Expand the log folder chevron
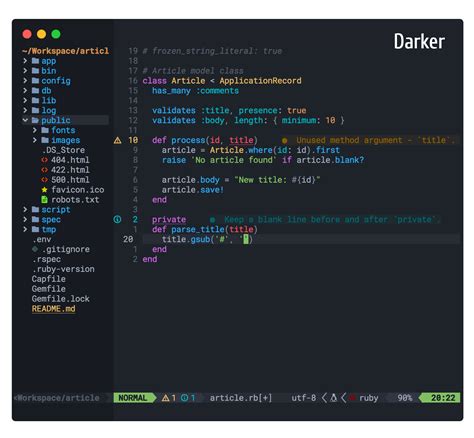The width and height of the screenshot is (474, 438). point(25,110)
